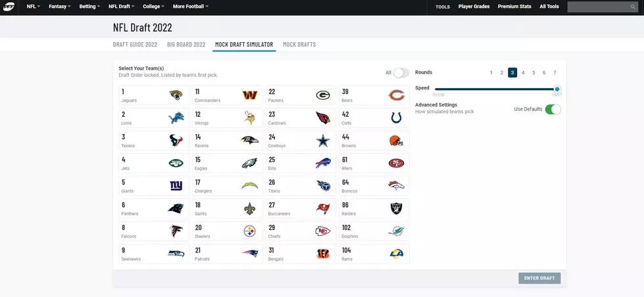
Task: Switch to Draft Guide 2022 tab
Action: point(135,44)
